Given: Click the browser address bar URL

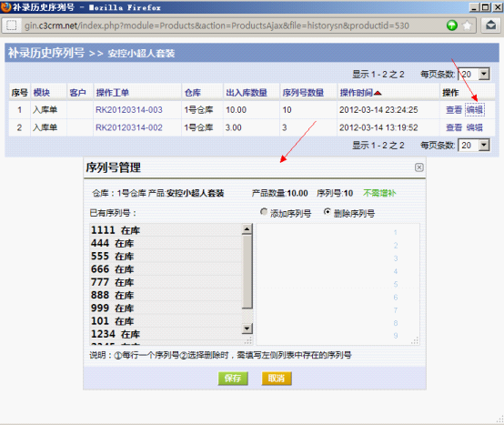Looking at the screenshot, I should [217, 25].
